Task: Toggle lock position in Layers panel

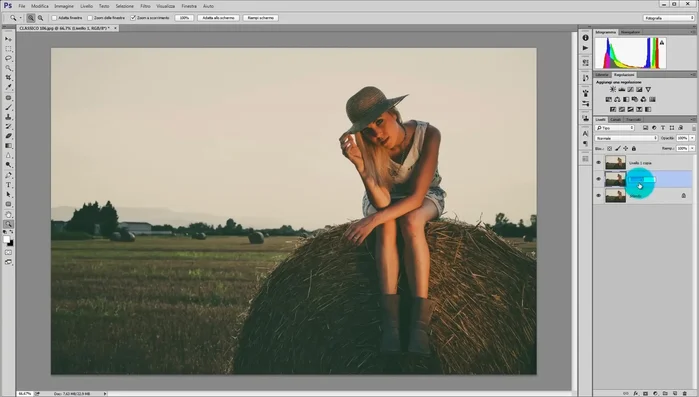Action: click(x=626, y=148)
